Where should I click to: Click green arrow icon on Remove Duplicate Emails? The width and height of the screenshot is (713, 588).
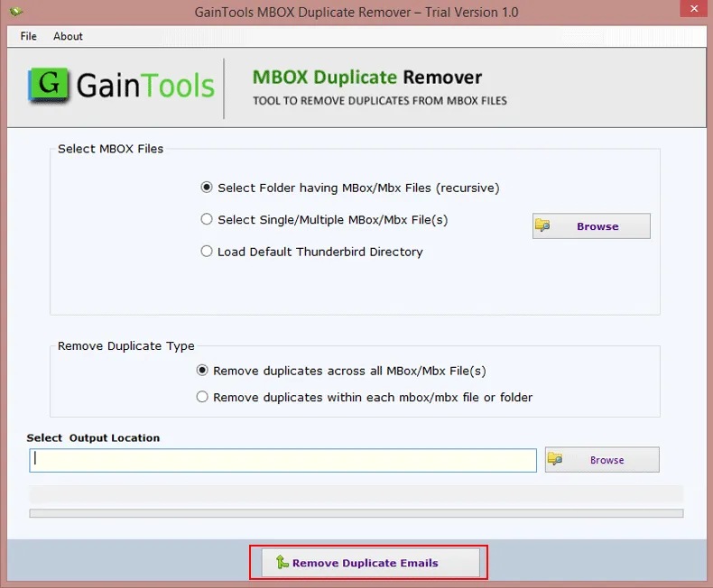(282, 563)
